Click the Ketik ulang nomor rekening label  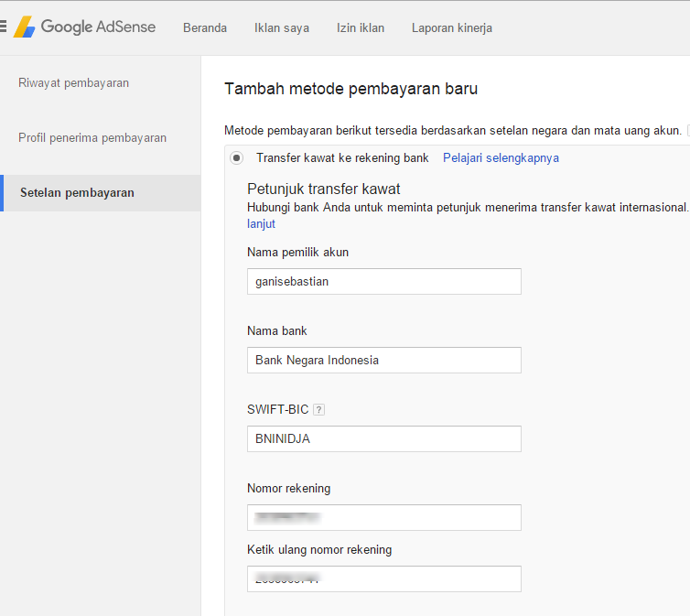pos(319,549)
